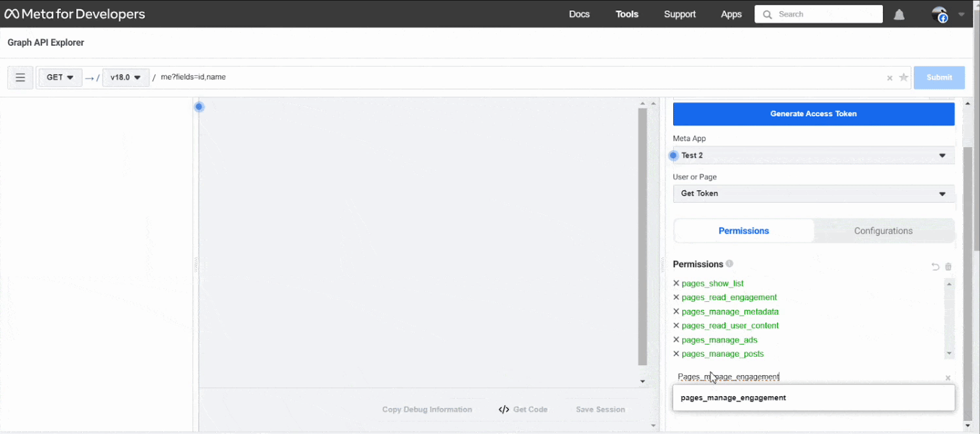Click Save Session
Screen dimensions: 980x434
click(x=600, y=409)
